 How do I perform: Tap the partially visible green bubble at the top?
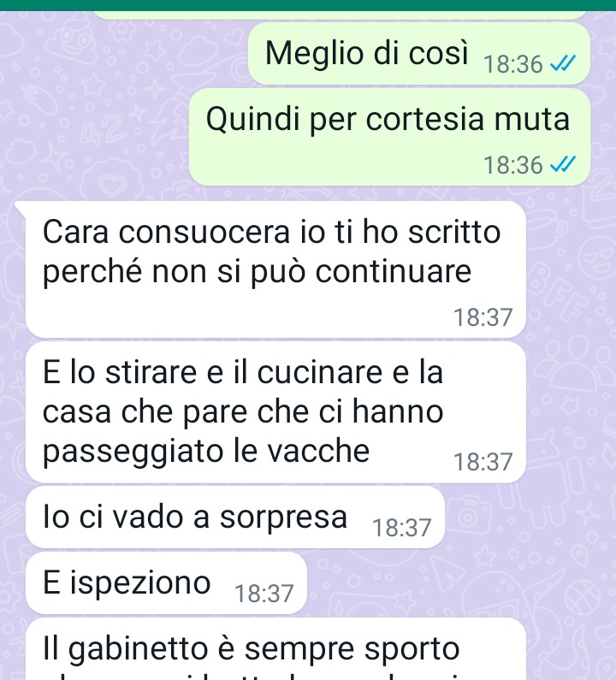click(341, 15)
